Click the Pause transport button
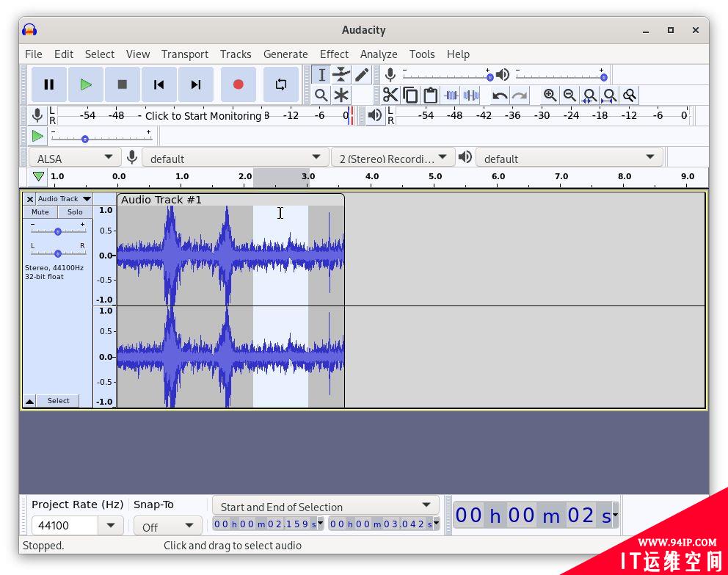Viewport: 728px width, 575px height. pos(48,84)
